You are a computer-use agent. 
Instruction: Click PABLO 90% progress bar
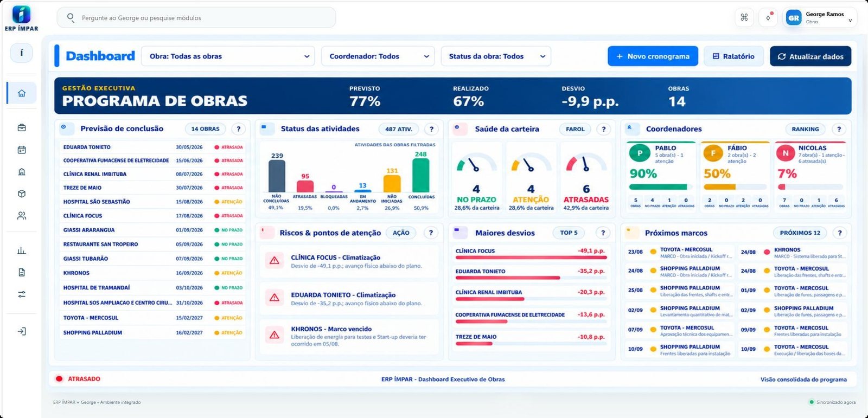[x=661, y=187]
